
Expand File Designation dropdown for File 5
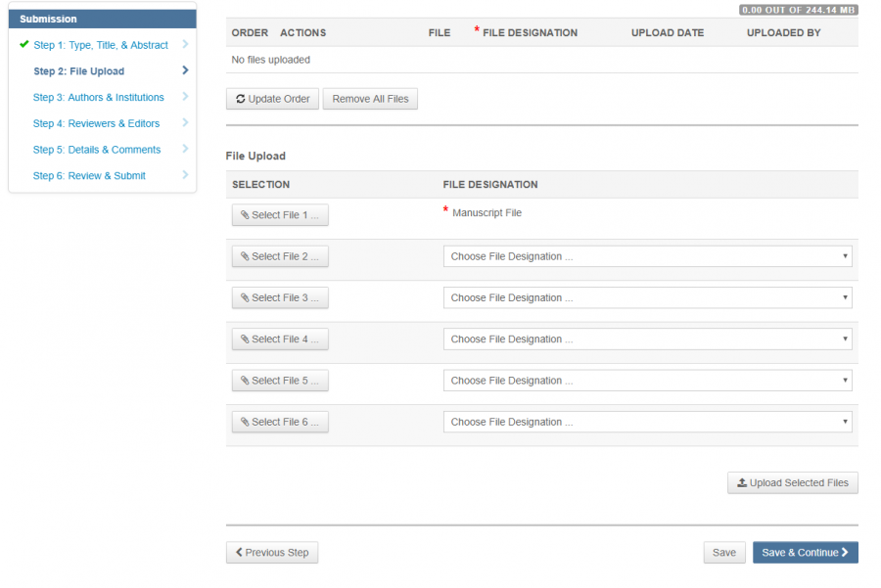pyautogui.click(x=647, y=381)
